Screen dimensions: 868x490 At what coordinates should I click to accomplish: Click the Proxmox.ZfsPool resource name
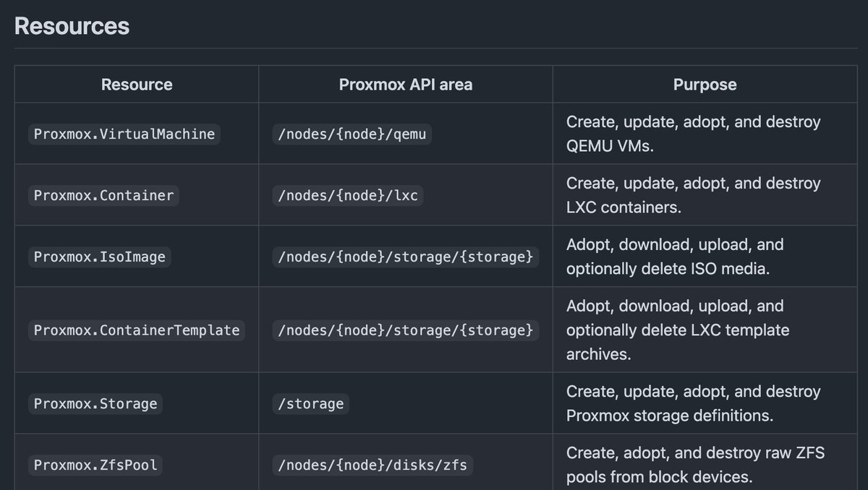(x=95, y=465)
